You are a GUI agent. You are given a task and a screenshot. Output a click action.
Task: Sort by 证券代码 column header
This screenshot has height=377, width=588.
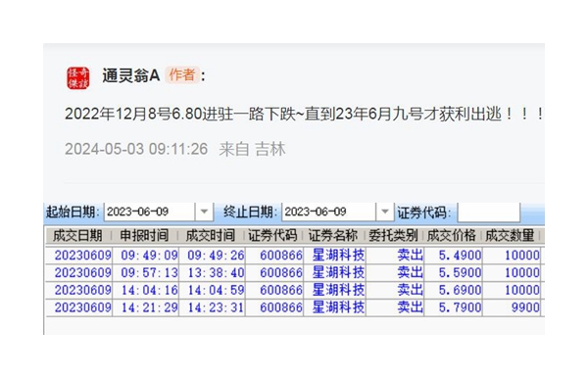coord(272,235)
